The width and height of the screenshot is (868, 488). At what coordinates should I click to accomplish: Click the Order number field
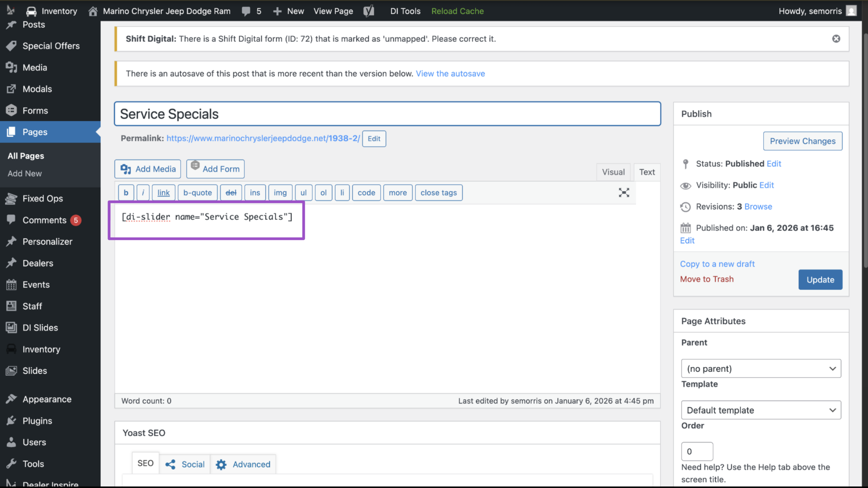click(697, 451)
